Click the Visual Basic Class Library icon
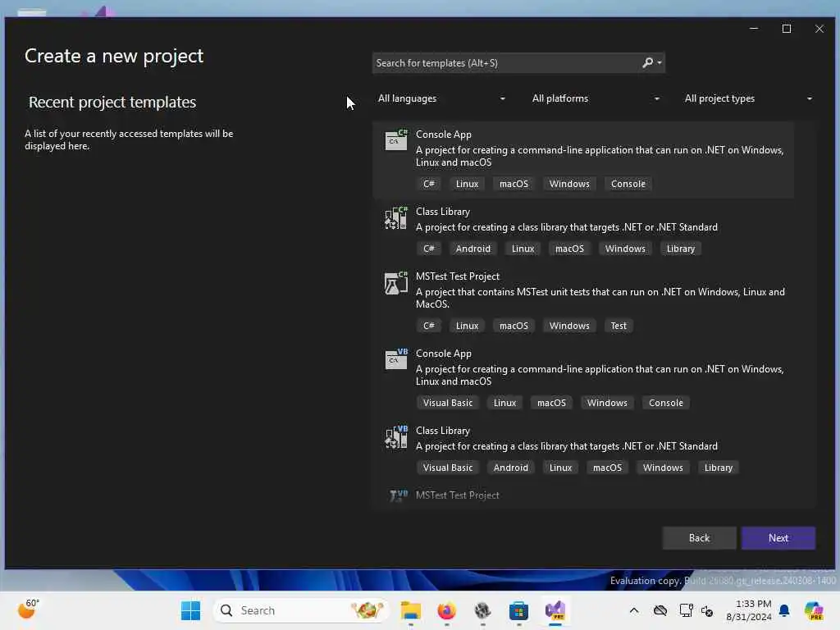The image size is (840, 630). [396, 436]
